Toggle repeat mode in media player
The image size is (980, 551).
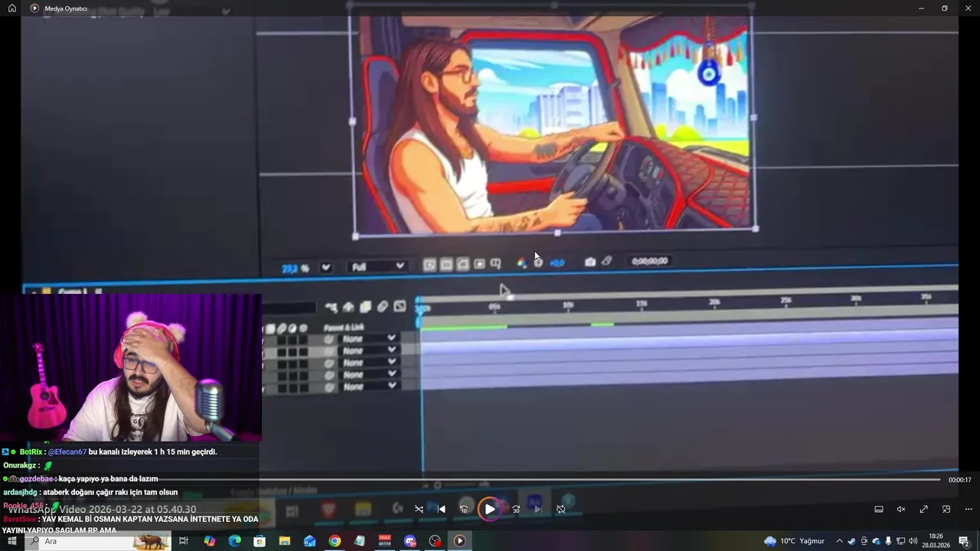pos(560,509)
